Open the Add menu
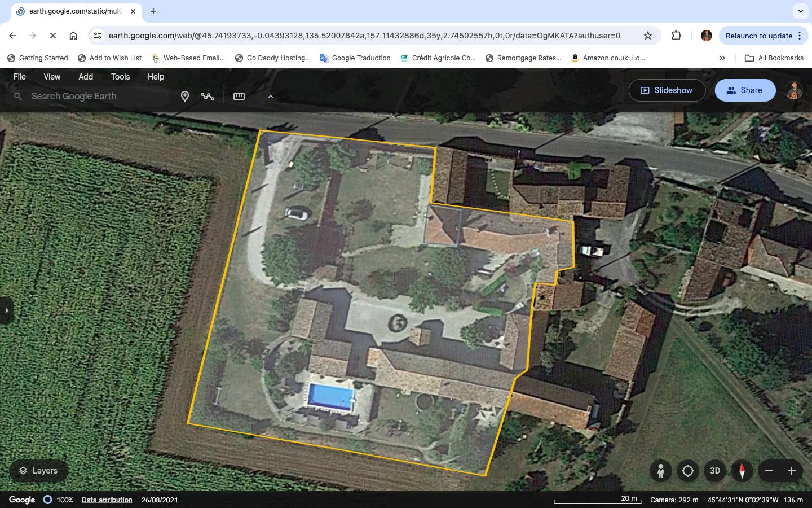The height and width of the screenshot is (508, 812). tap(86, 77)
